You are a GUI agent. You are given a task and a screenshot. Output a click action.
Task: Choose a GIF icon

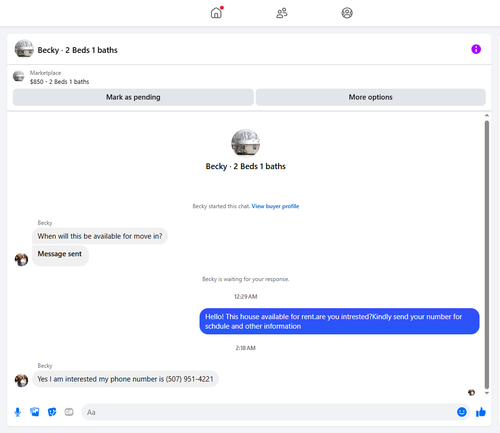69,412
